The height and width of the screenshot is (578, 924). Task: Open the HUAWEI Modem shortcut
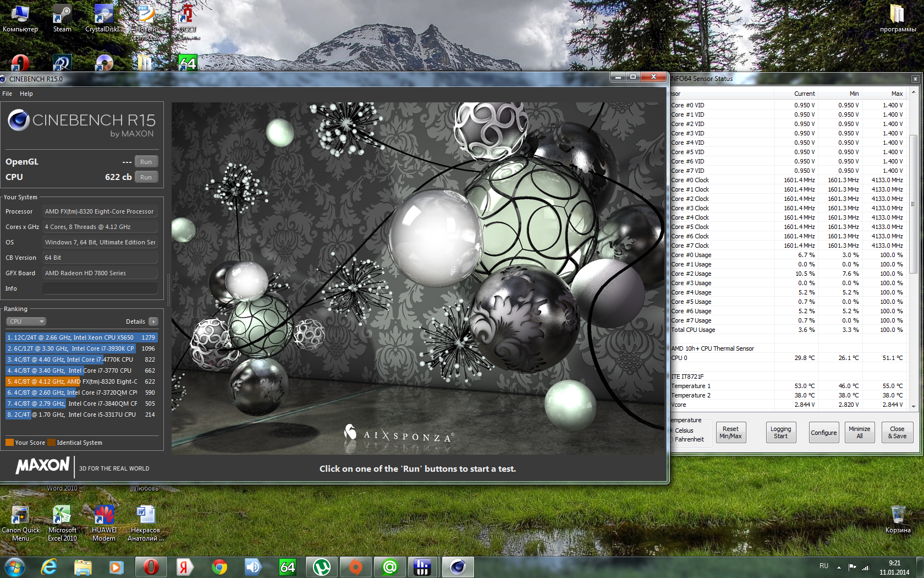[104, 523]
